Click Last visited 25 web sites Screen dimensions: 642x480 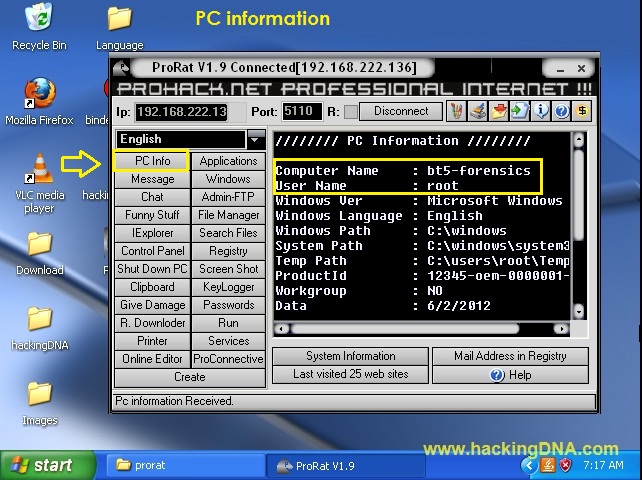click(x=350, y=374)
